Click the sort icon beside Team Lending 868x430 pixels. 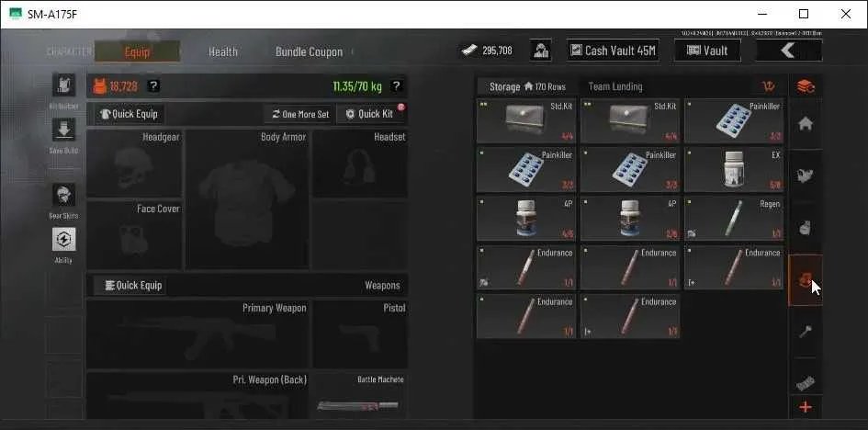pos(769,86)
